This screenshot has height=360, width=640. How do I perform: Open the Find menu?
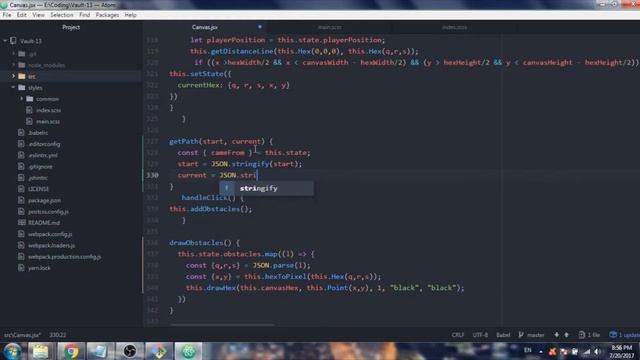[x=84, y=15]
